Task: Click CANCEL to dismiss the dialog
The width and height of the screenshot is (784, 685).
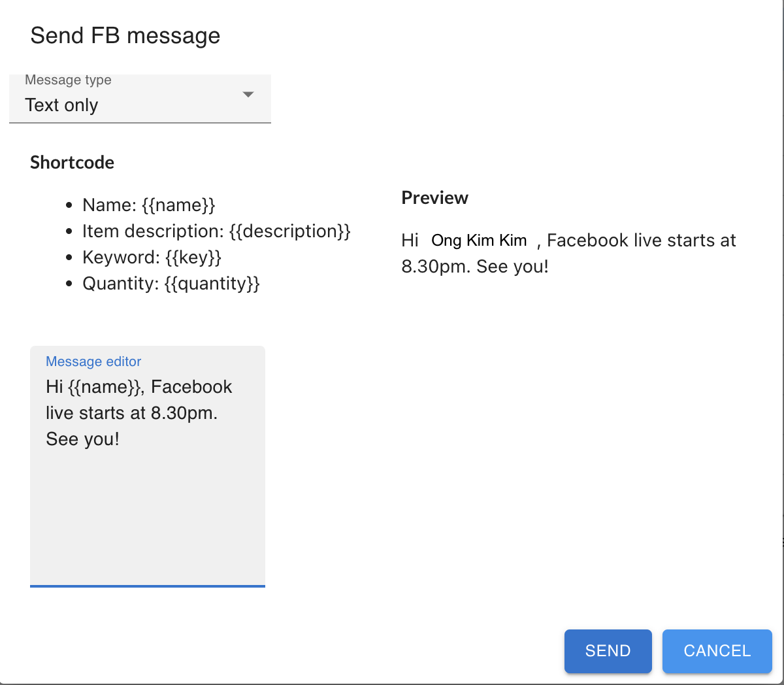Action: pyautogui.click(x=717, y=651)
